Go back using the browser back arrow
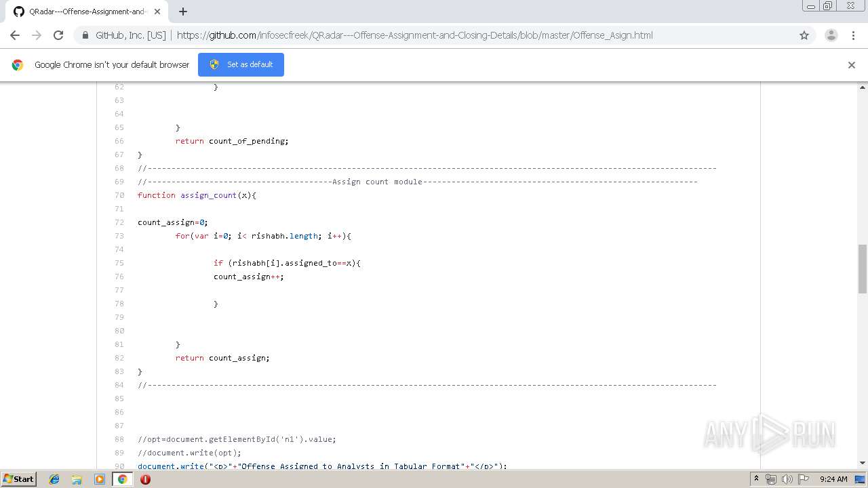The height and width of the screenshot is (488, 868). (x=15, y=35)
